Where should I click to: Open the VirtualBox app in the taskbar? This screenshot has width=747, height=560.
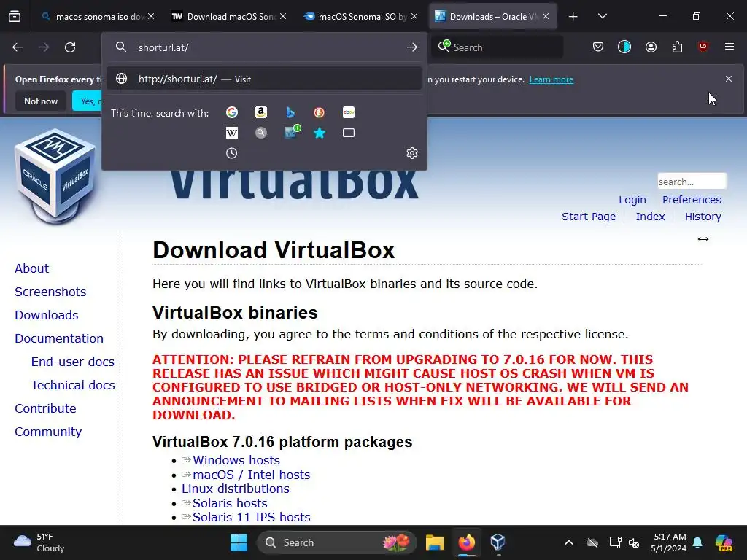[x=498, y=542]
